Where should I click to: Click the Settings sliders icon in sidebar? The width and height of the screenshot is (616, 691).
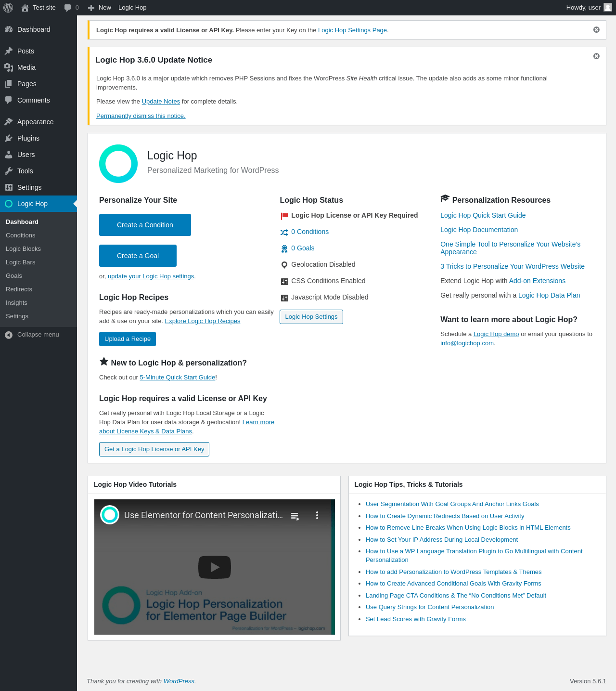point(9,187)
